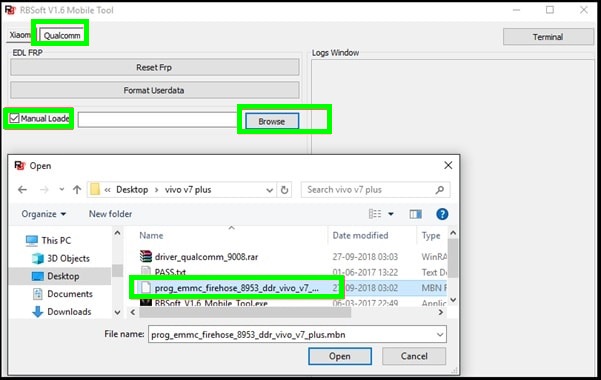This screenshot has width=601, height=380.
Task: Sort by Type column header
Action: [431, 235]
